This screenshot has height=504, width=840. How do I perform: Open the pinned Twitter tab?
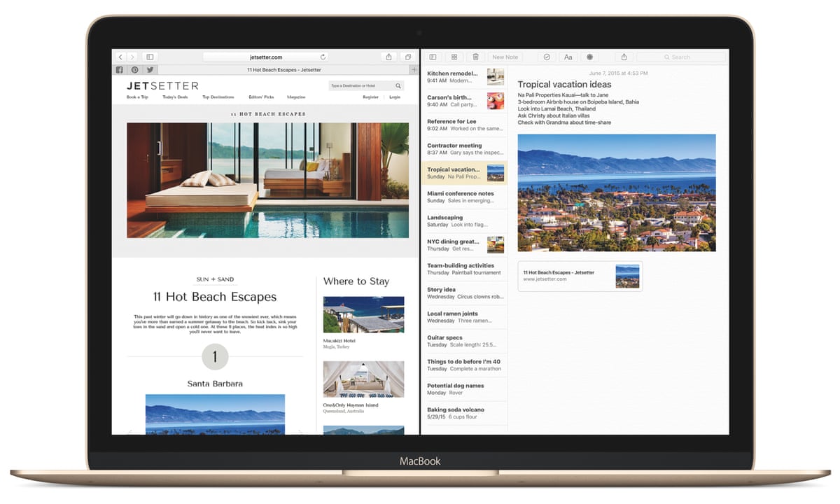click(x=150, y=70)
